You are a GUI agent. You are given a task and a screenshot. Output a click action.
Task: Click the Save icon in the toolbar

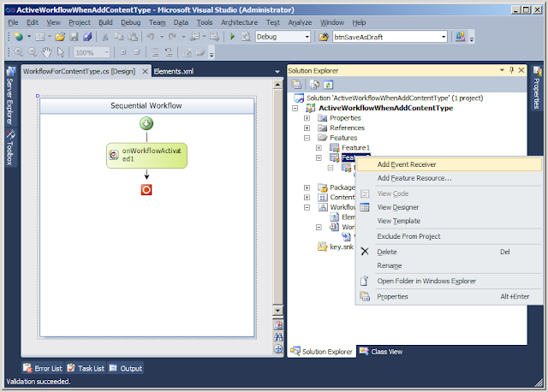(74, 37)
